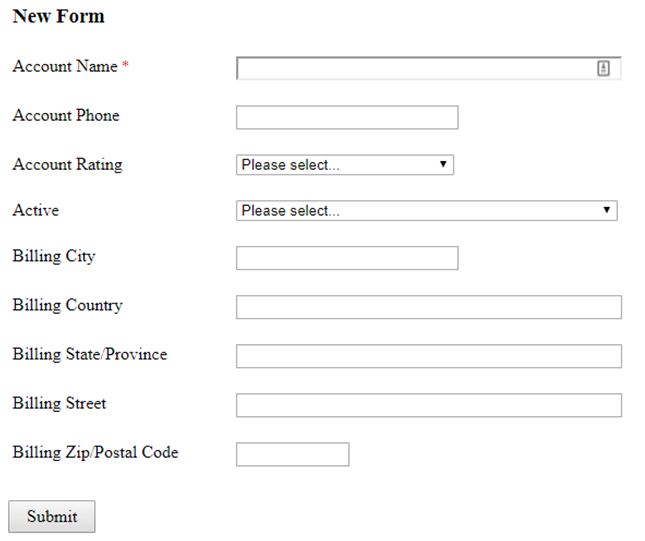Click inside the Billing Country field

coord(429,307)
